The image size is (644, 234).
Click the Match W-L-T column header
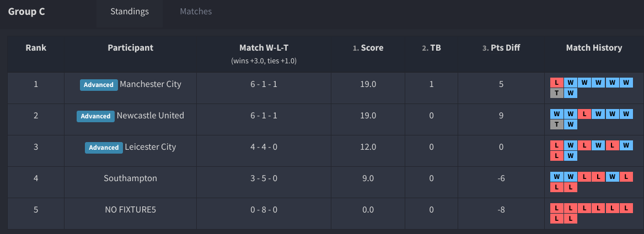264,48
